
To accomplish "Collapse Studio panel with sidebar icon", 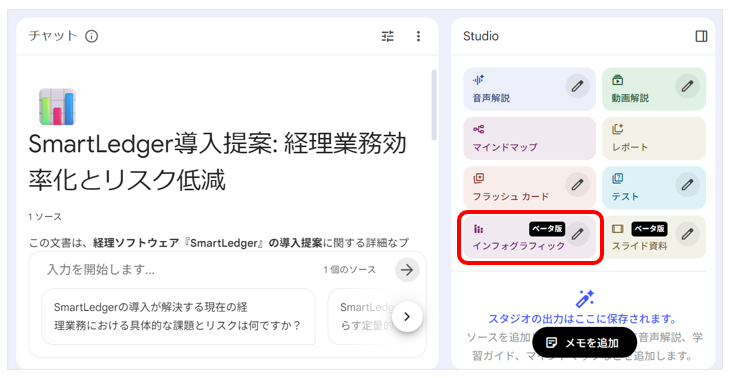I will (x=701, y=36).
